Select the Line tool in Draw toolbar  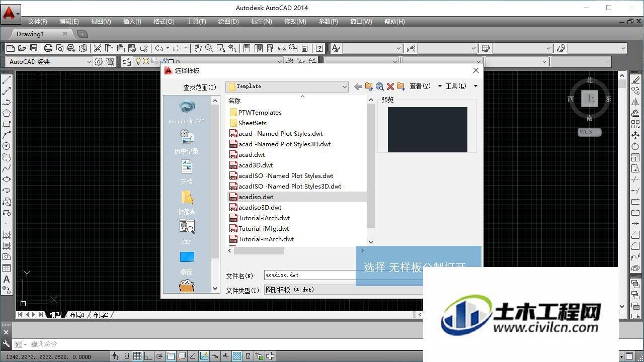pyautogui.click(x=7, y=80)
